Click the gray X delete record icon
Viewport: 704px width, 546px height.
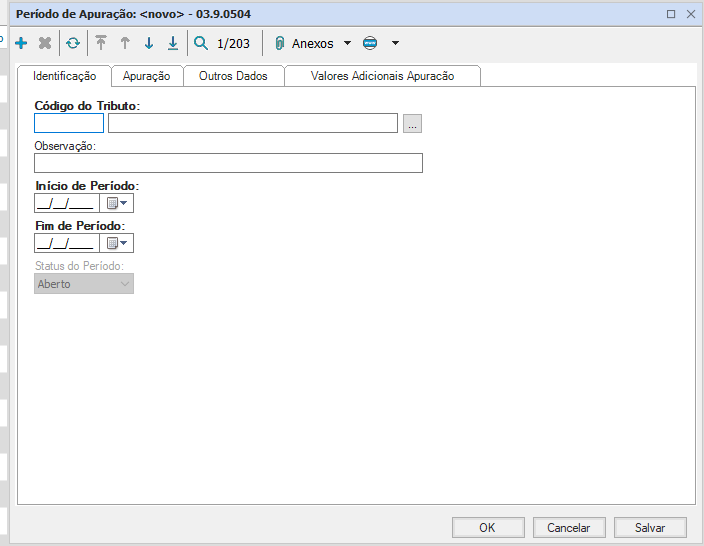pos(45,44)
